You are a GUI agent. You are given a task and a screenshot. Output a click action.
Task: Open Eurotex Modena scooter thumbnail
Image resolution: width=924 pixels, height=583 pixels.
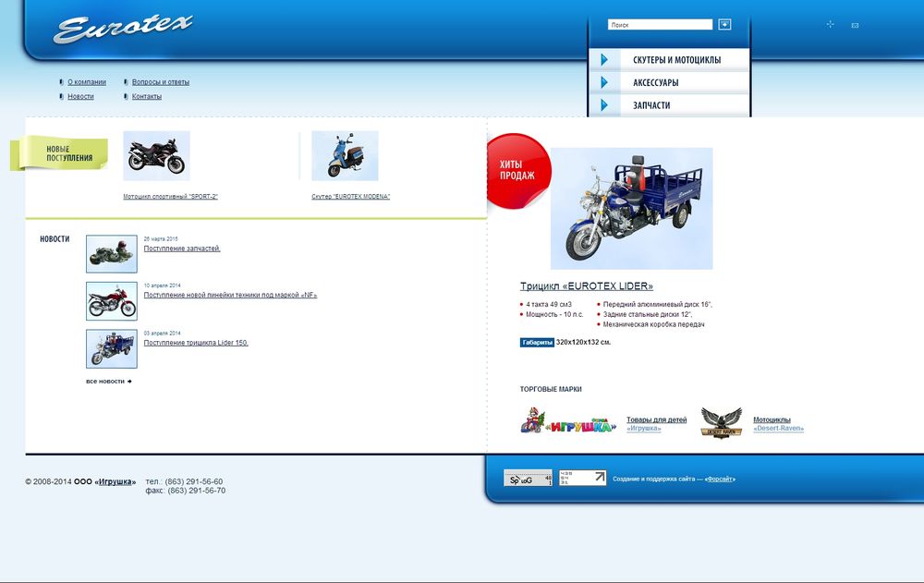345,155
